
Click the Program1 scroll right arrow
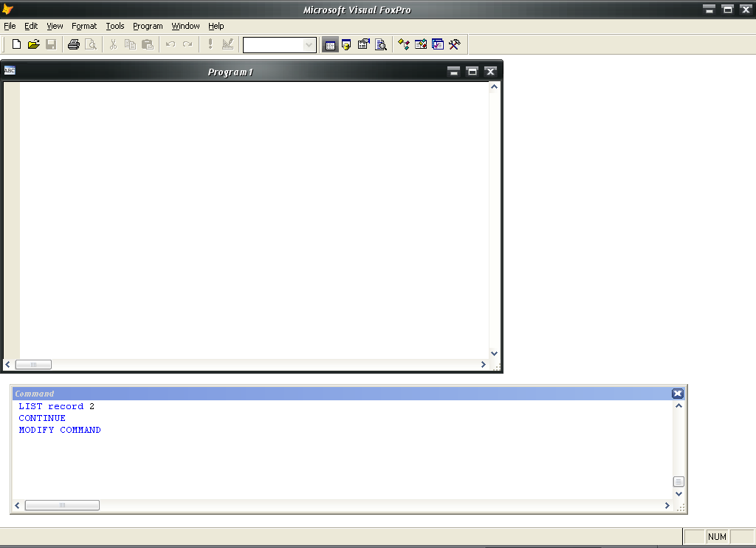click(484, 365)
